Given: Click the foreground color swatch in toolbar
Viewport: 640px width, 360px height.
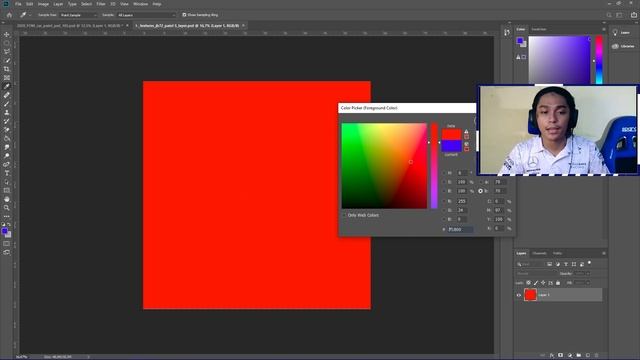Looking at the screenshot, I should coord(4,231).
